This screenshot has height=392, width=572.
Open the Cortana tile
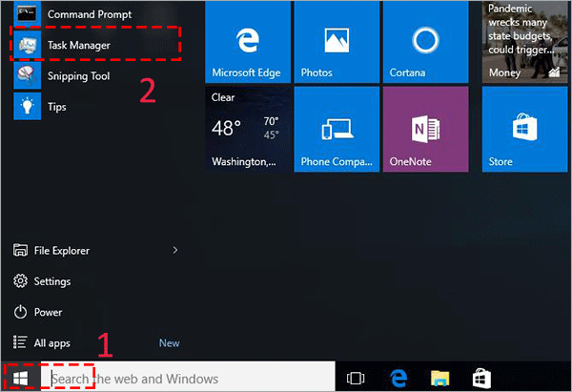[x=426, y=42]
